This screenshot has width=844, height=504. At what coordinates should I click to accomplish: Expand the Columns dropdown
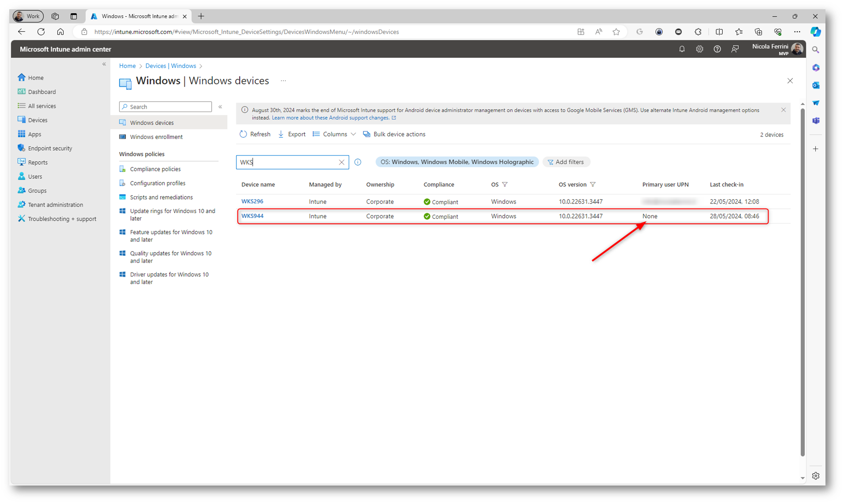point(334,134)
